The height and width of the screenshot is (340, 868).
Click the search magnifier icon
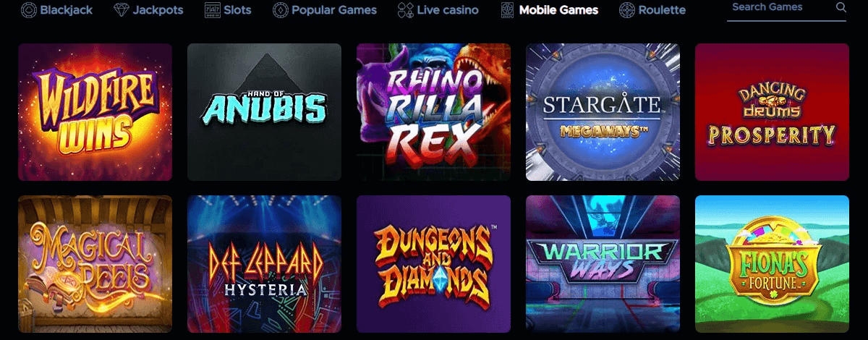coord(841,7)
